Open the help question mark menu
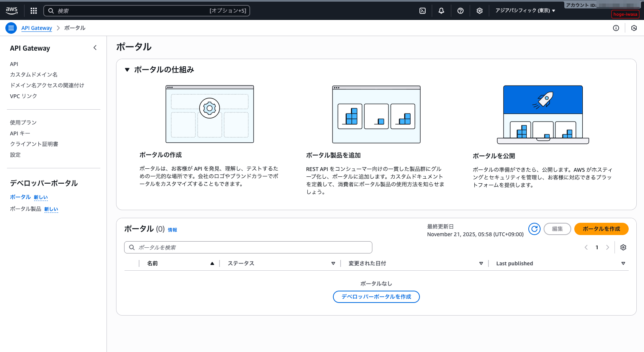 pos(460,11)
